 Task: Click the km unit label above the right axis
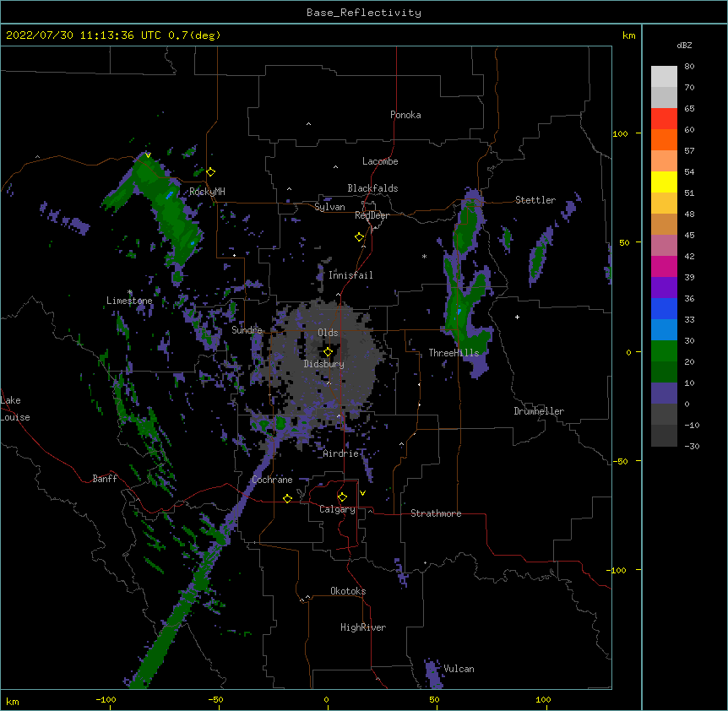tap(628, 35)
